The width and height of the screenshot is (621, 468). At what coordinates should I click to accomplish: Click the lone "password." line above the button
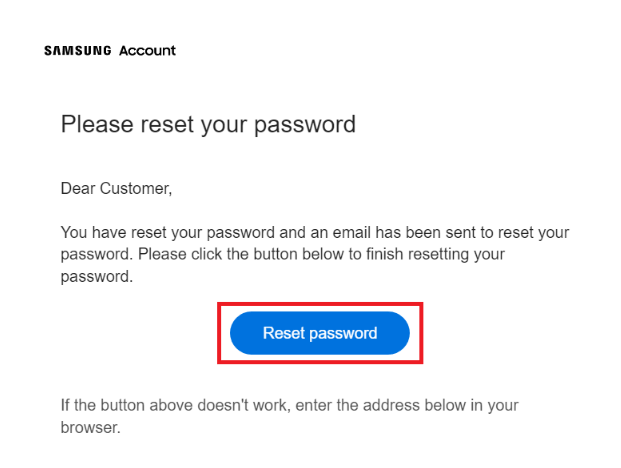tap(97, 276)
